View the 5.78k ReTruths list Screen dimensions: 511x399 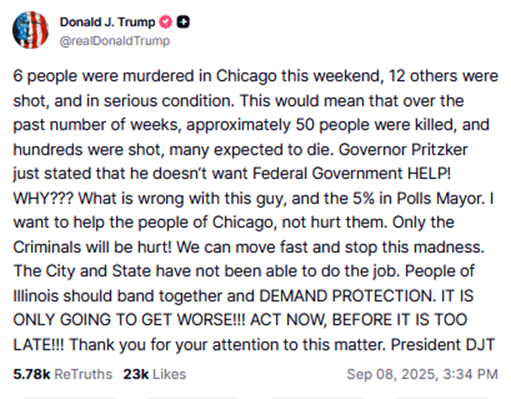click(63, 374)
